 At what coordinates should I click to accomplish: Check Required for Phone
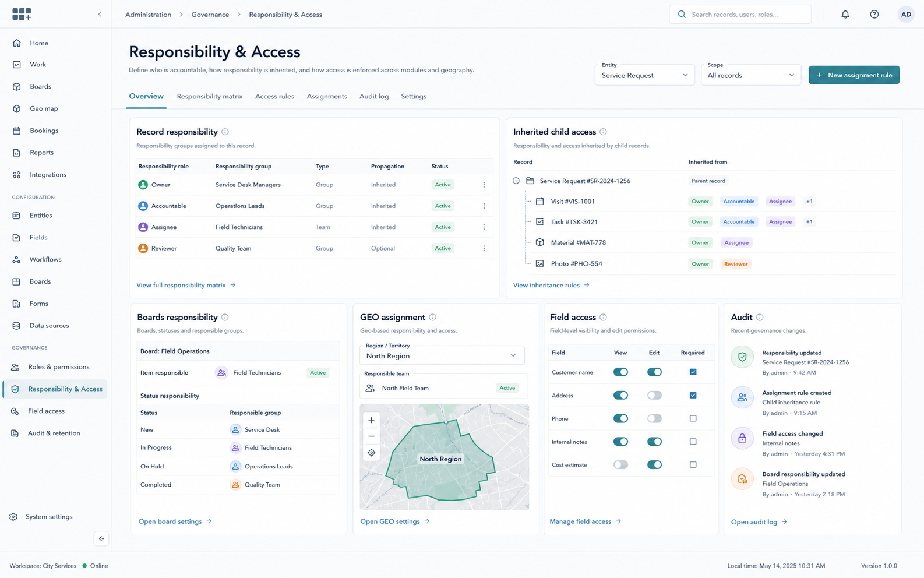coord(693,418)
